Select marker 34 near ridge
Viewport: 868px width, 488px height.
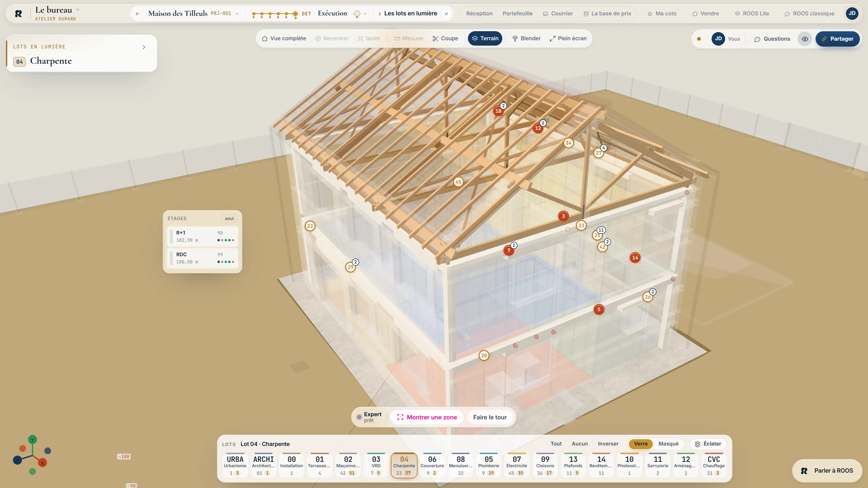(x=569, y=143)
